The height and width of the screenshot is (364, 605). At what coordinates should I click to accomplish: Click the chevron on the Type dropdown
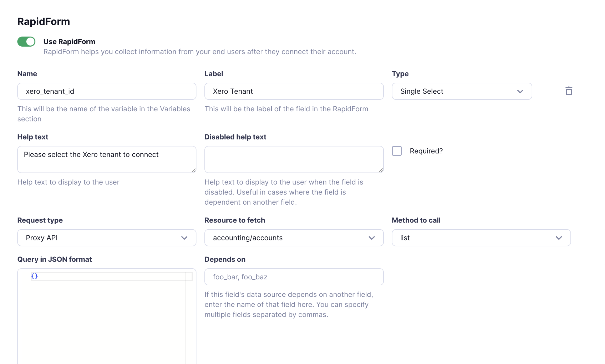(x=521, y=91)
